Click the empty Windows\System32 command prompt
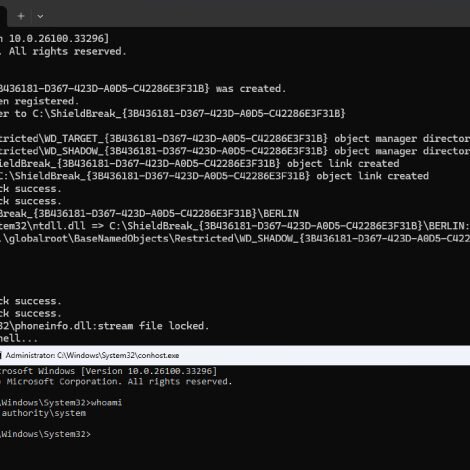 point(45,434)
